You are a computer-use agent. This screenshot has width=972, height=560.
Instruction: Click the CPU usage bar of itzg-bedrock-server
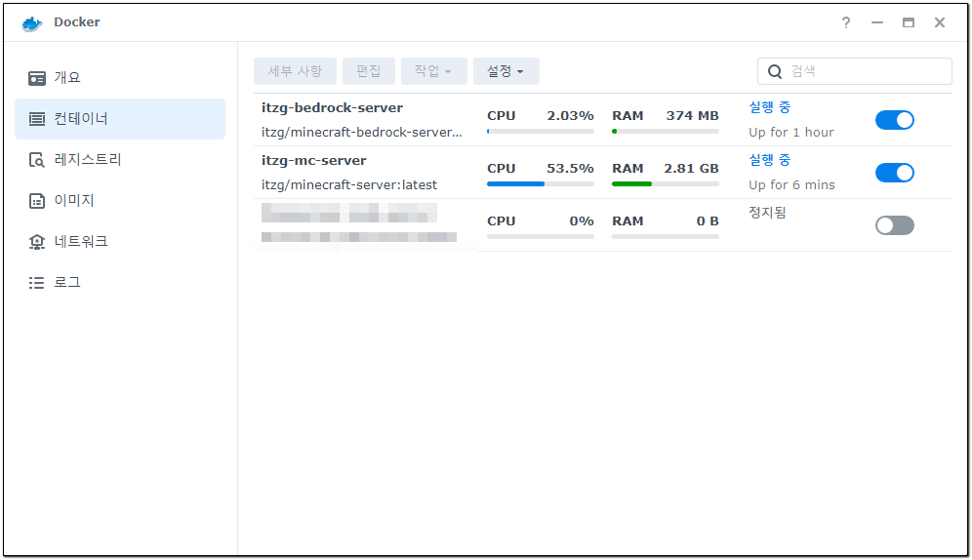[x=541, y=132]
